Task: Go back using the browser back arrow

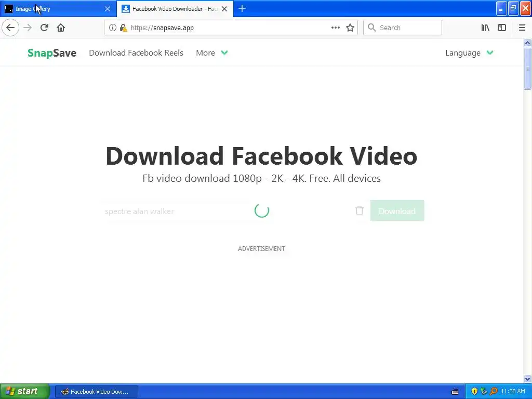Action: pos(10,28)
